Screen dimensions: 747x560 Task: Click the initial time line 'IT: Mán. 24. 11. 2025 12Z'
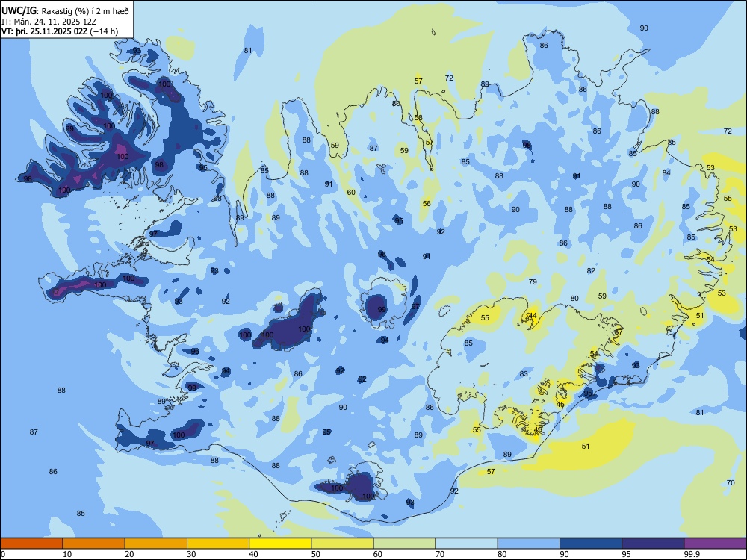(x=49, y=22)
